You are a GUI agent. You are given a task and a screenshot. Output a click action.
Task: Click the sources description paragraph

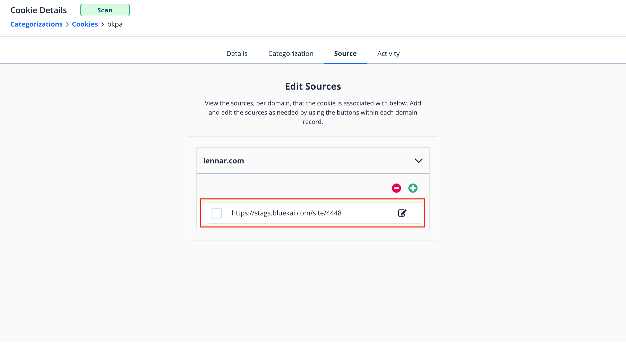pyautogui.click(x=313, y=112)
